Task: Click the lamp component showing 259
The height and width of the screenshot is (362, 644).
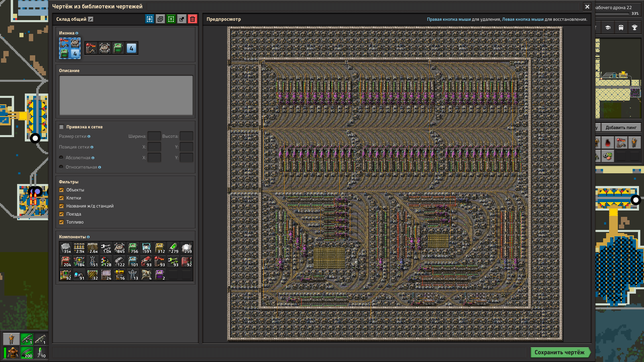Action: [186, 248]
